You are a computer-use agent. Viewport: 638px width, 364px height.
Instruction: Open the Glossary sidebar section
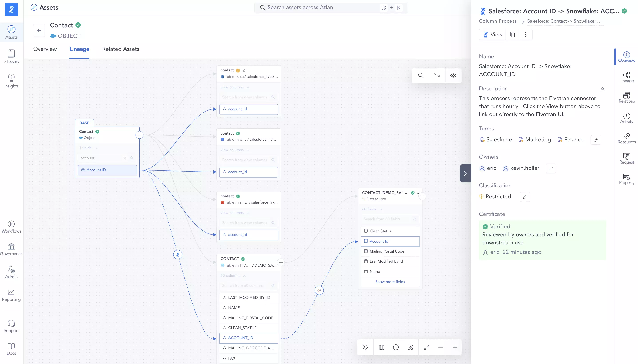[x=11, y=57]
